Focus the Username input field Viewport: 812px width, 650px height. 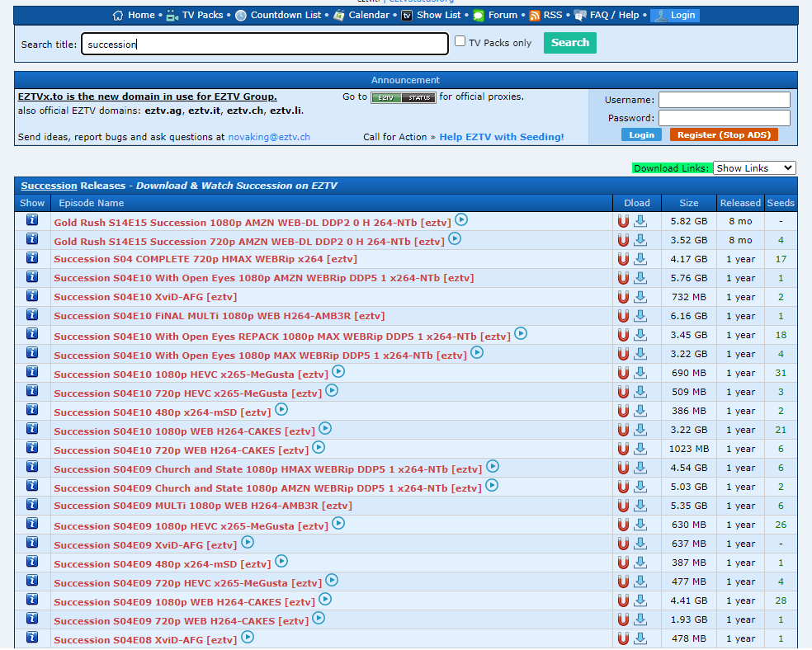[724, 100]
